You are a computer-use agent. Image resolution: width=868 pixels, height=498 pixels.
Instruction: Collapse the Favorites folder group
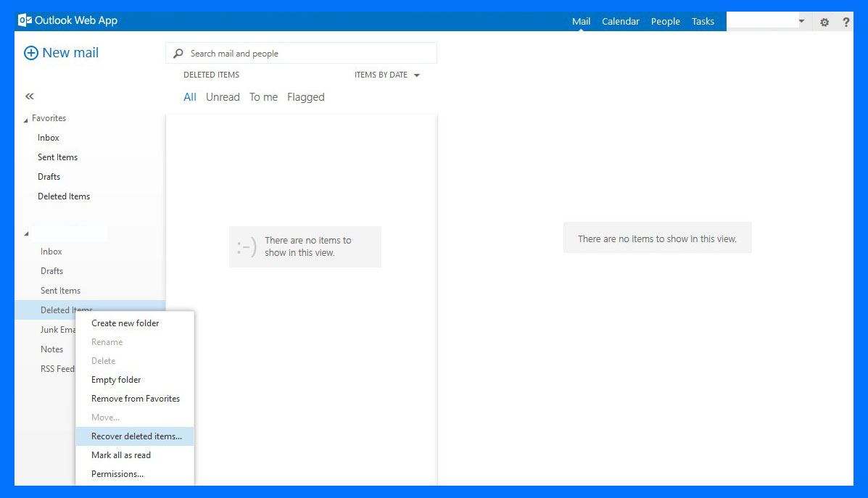point(27,120)
